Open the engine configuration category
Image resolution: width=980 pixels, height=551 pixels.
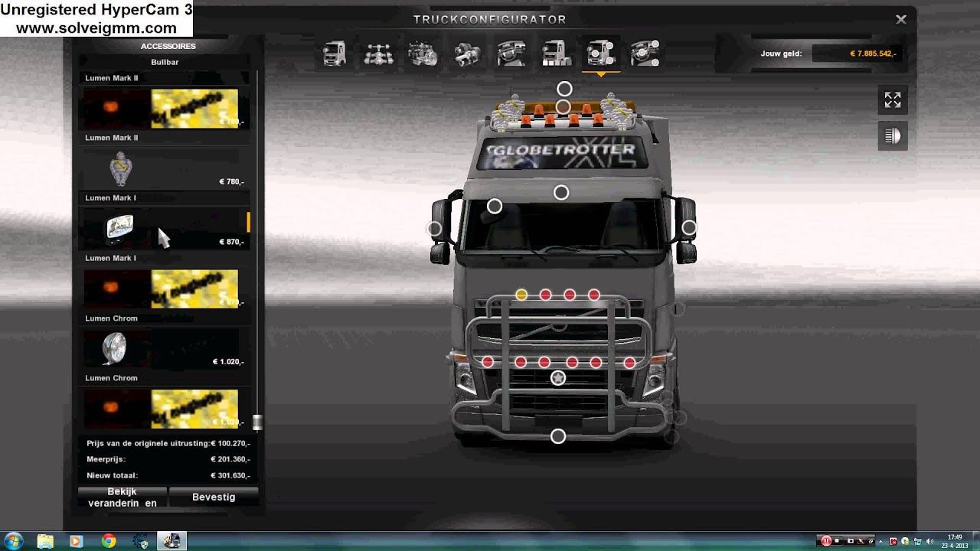click(423, 54)
